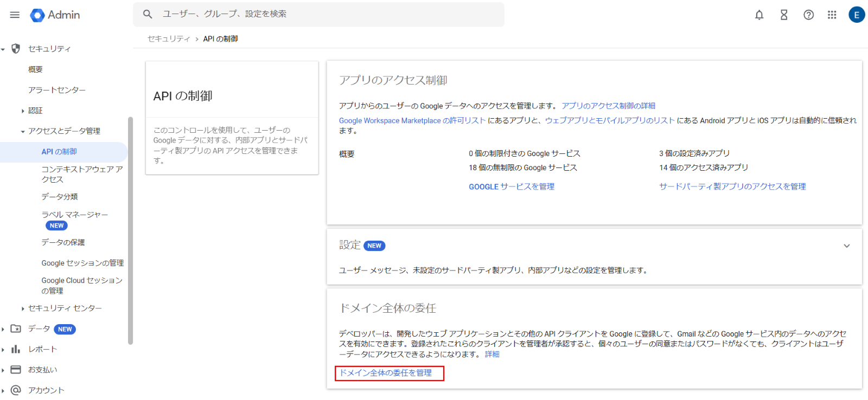Open Google Workspace Marketplace の許可リスト link
868x400 pixels.
coord(412,120)
